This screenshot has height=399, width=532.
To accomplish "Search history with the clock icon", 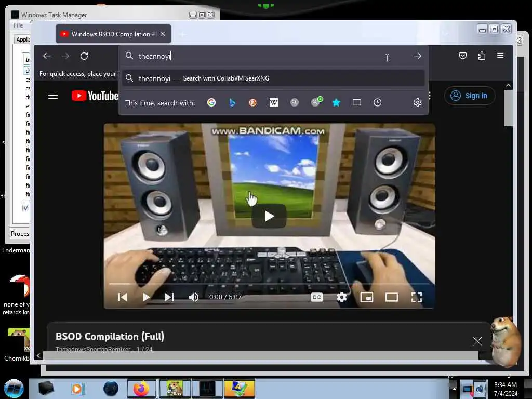I will [377, 102].
